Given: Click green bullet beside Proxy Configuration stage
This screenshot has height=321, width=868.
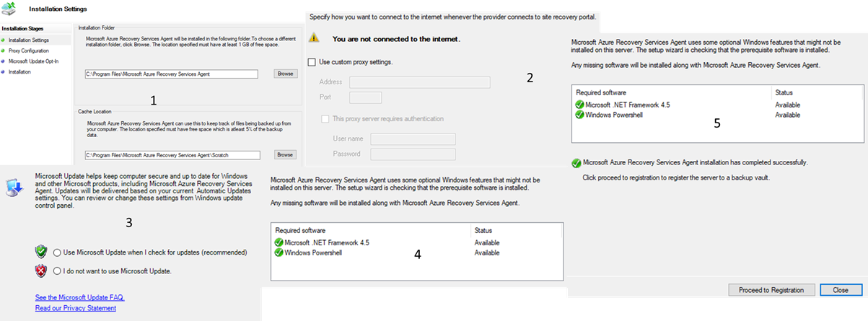Looking at the screenshot, I should [x=3, y=50].
